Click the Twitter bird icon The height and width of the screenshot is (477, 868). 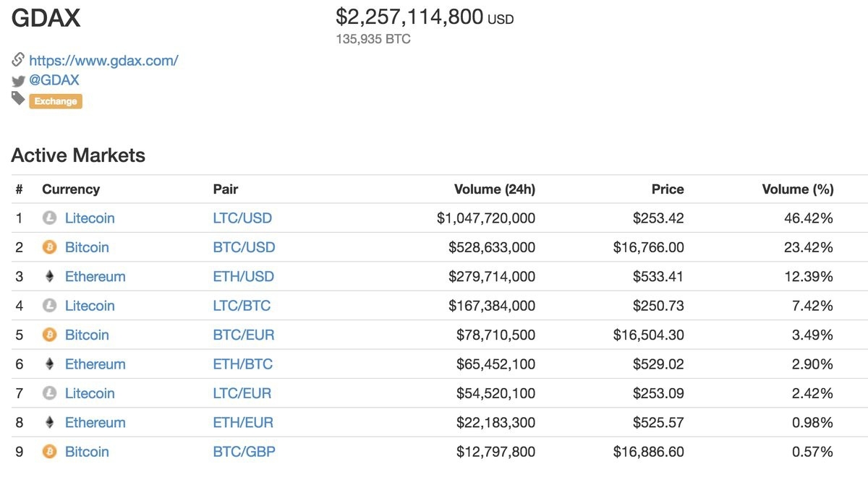18,81
